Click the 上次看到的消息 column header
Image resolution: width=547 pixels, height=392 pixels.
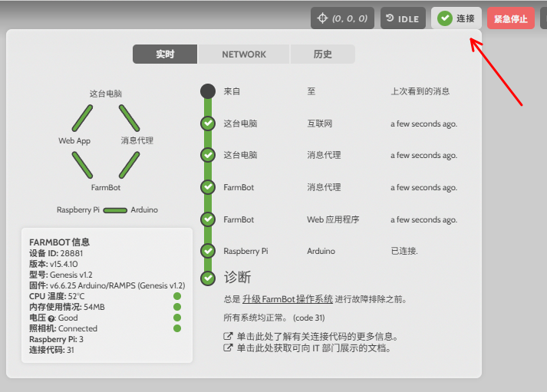(420, 91)
